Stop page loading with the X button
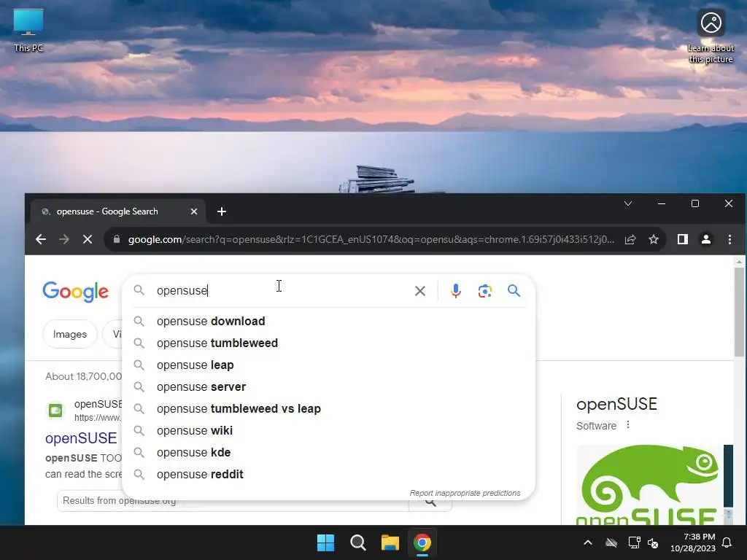 pyautogui.click(x=88, y=239)
